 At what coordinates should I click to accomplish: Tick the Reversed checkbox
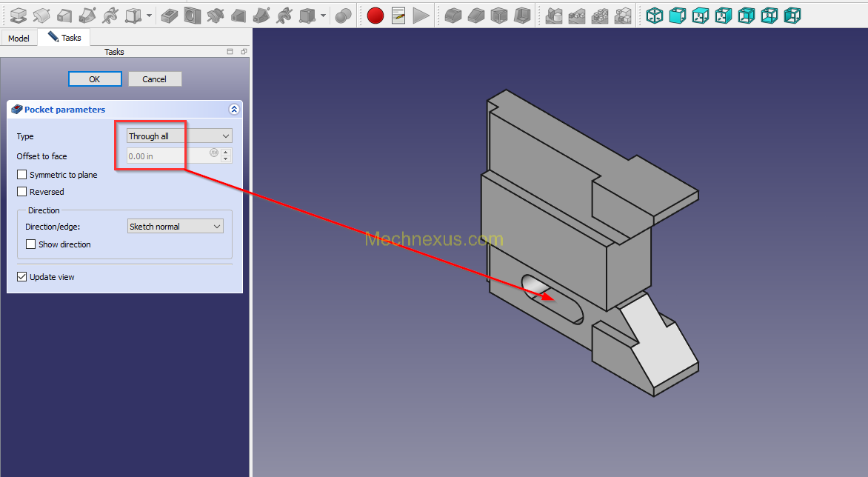pyautogui.click(x=22, y=192)
